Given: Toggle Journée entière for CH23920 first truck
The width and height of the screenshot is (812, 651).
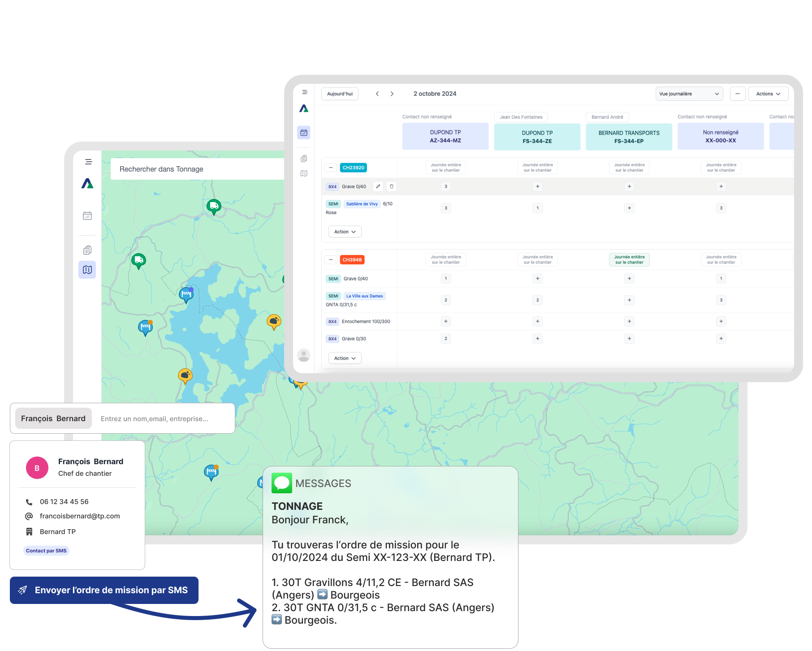Looking at the screenshot, I should point(445,168).
